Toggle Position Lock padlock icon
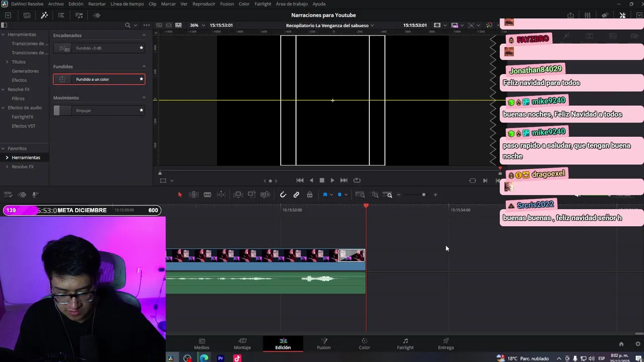This screenshot has height=362, width=644. tap(309, 195)
